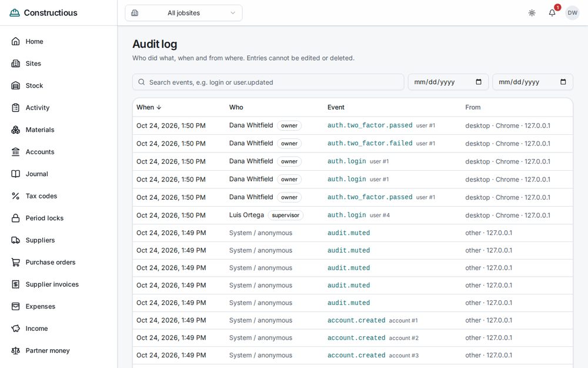Screen dimensions: 588x368
Task: Click the From column header
Action: click(x=473, y=107)
